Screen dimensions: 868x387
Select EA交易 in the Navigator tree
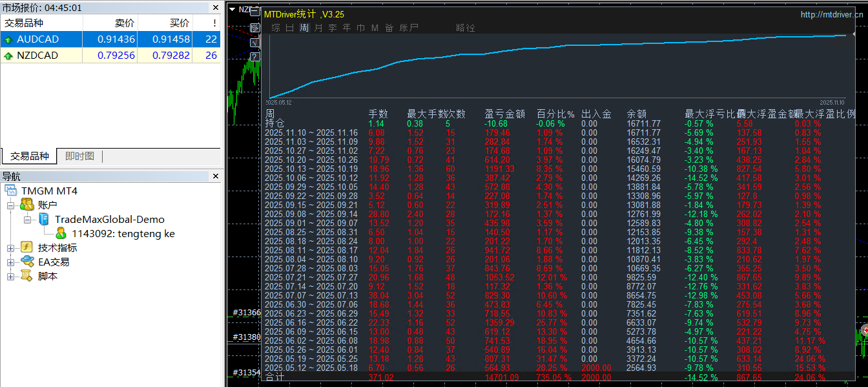(54, 262)
